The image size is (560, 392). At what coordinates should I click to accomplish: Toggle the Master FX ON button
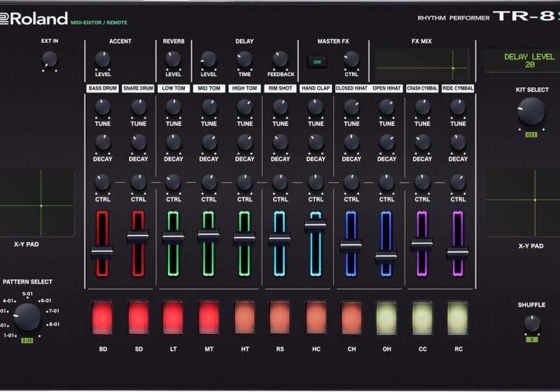point(316,62)
